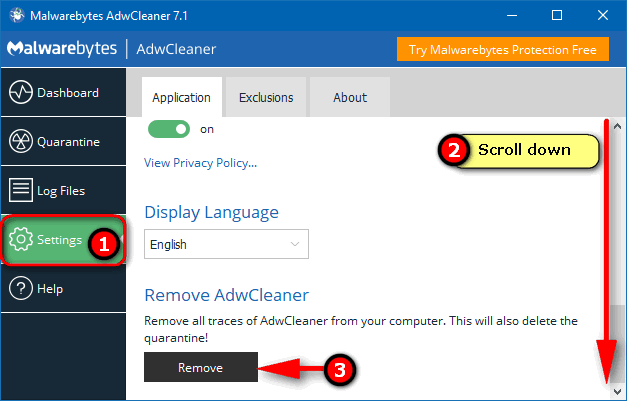Viewport: 627px width, 401px height.
Task: Click the Remove AdwCleaner heading
Action: tap(227, 295)
